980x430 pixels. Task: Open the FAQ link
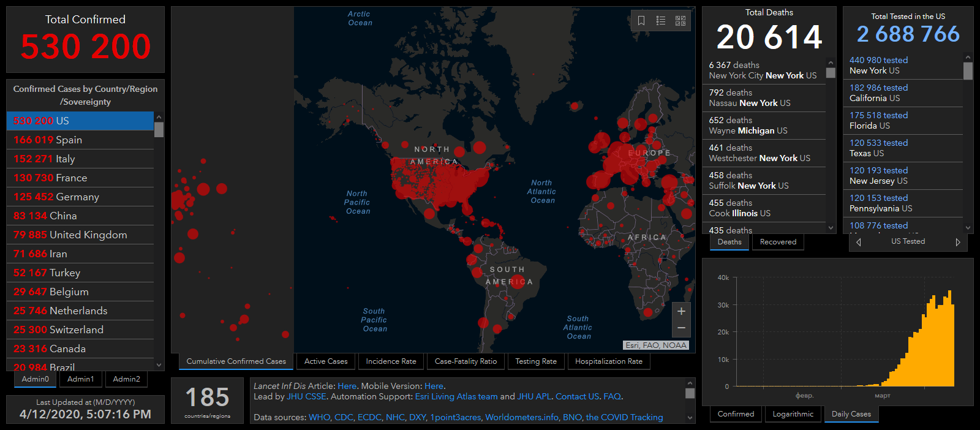click(612, 396)
